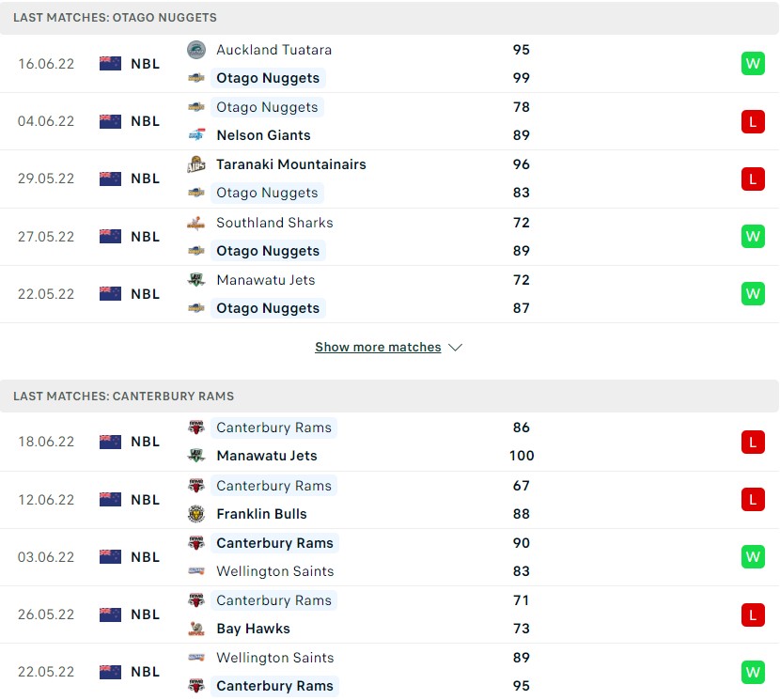Click the Southland Sharks team logo
The width and height of the screenshot is (780, 700).
[196, 223]
